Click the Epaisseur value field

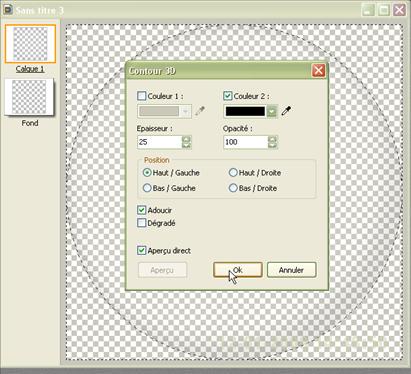coord(159,142)
